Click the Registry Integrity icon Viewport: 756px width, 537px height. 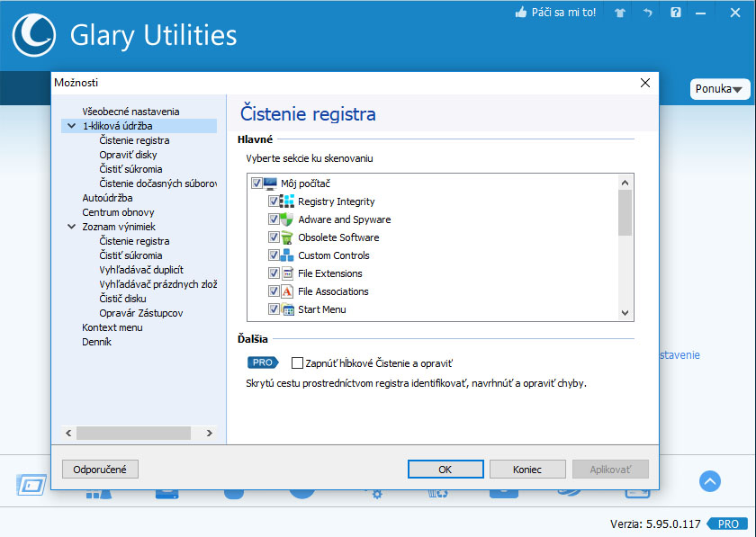click(x=288, y=201)
